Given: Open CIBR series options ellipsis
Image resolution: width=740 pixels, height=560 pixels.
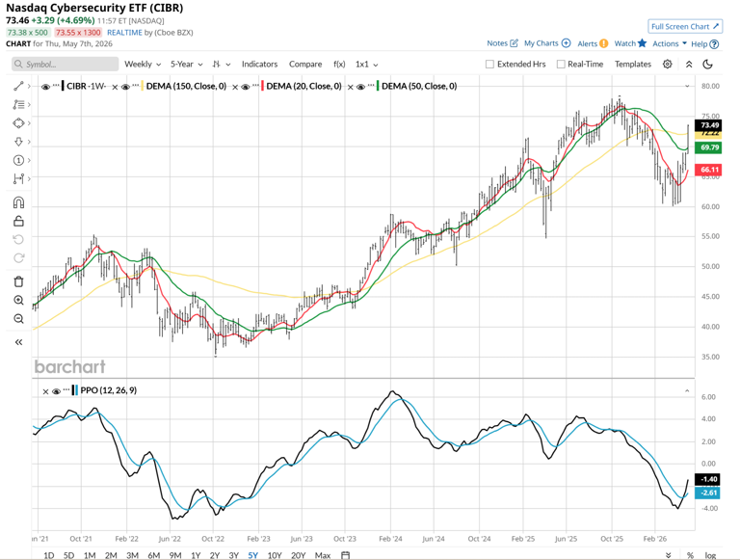Looking at the screenshot, I should pyautogui.click(x=56, y=85).
